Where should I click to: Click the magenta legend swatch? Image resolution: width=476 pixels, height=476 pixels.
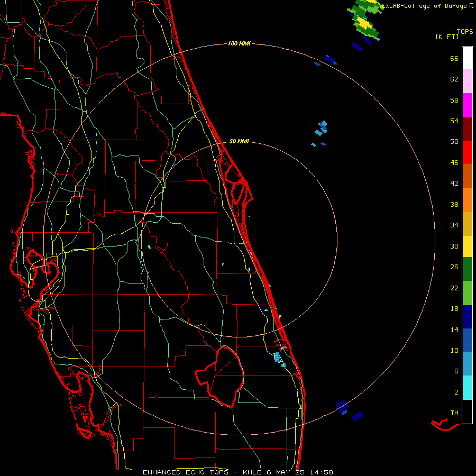click(467, 105)
